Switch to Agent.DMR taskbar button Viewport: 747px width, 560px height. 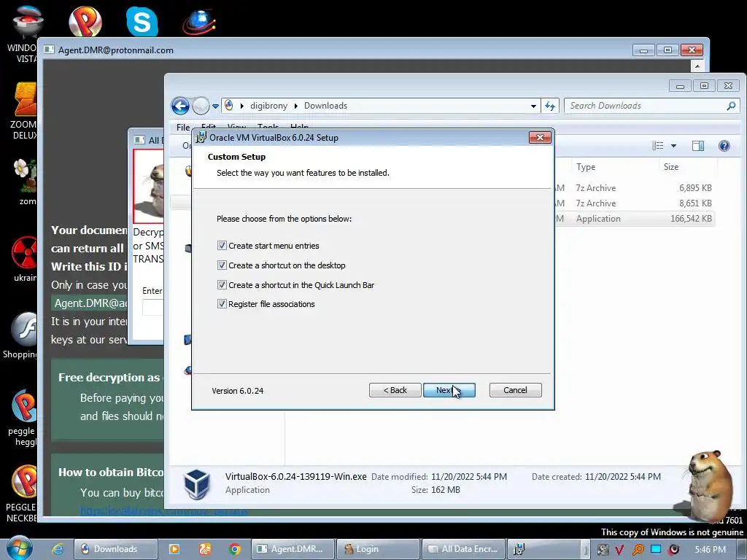pyautogui.click(x=293, y=549)
